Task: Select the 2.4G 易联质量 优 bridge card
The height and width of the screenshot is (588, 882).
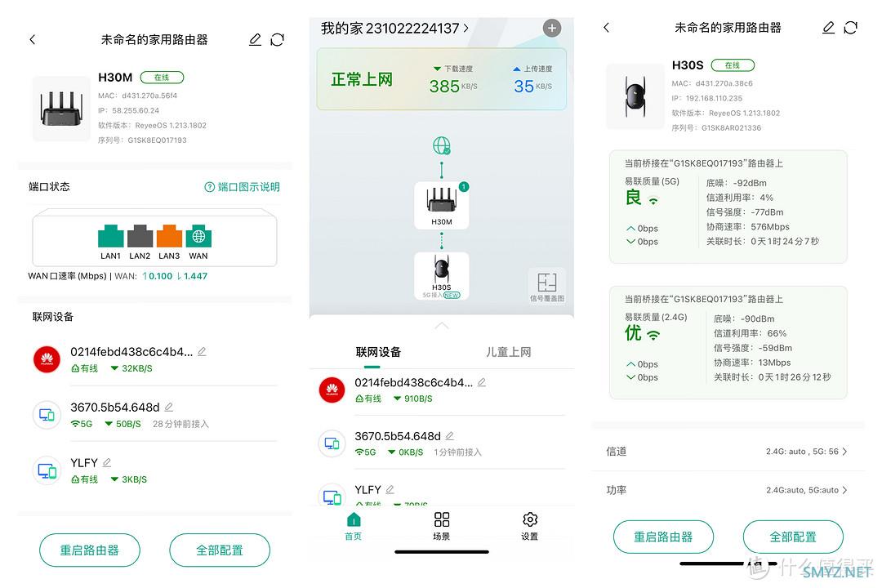Action: pos(728,343)
